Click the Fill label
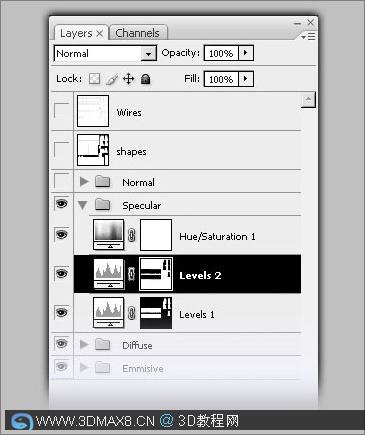Viewport: 365px width, 435px height. click(192, 79)
